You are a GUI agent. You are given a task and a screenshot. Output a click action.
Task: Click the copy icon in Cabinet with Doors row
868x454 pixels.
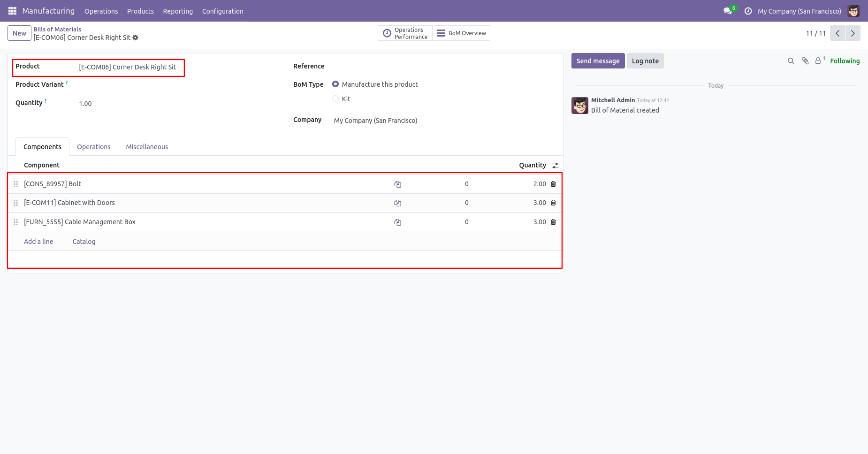pyautogui.click(x=397, y=203)
